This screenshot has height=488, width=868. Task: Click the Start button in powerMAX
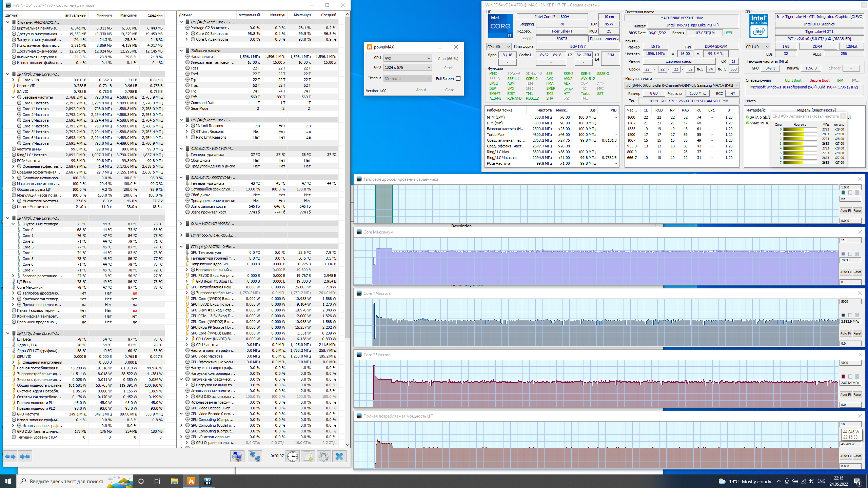[x=448, y=68]
